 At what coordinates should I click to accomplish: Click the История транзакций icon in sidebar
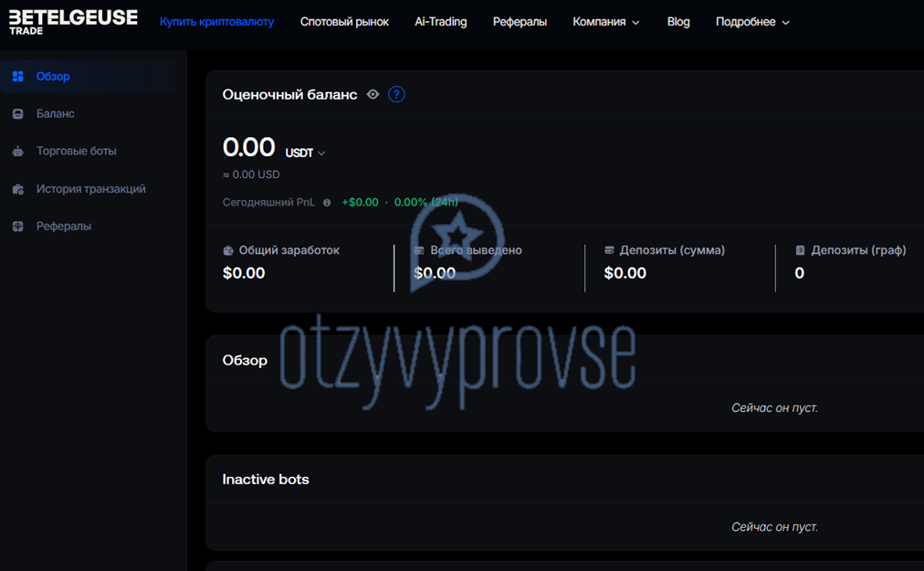coord(17,189)
